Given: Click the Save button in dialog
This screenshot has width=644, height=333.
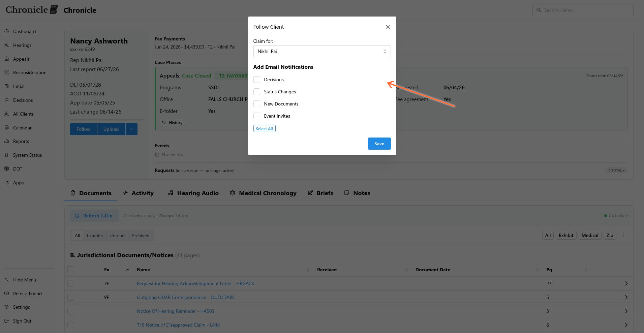Looking at the screenshot, I should (379, 144).
